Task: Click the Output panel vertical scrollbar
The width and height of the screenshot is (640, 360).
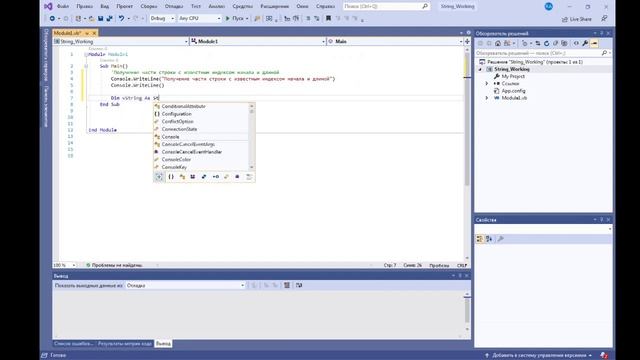Action: pos(467,312)
